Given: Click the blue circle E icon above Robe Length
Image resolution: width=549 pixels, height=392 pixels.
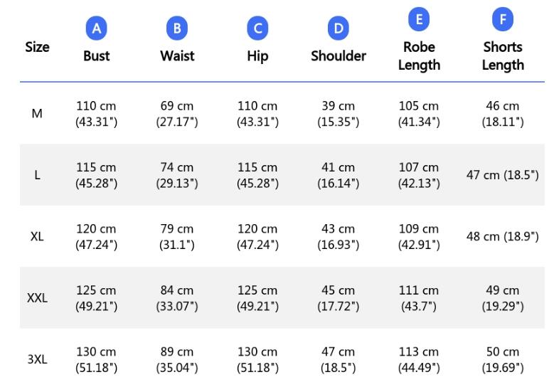Looking at the screenshot, I should click(x=419, y=19).
